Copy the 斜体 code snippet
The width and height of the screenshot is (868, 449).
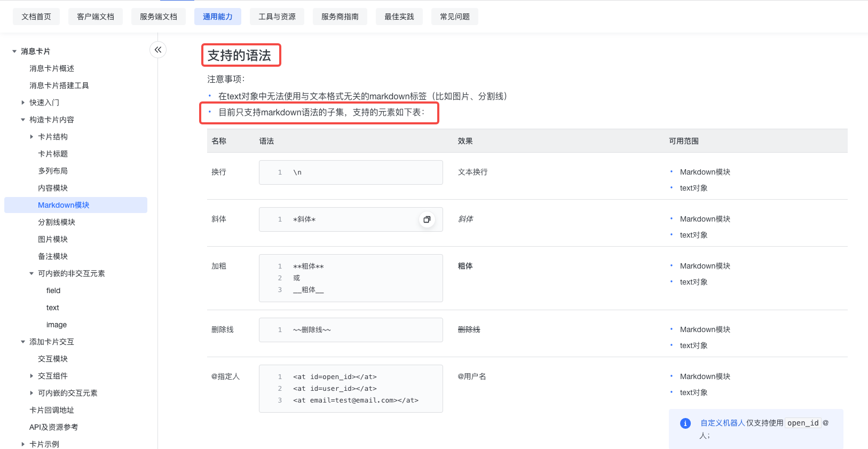(x=427, y=219)
